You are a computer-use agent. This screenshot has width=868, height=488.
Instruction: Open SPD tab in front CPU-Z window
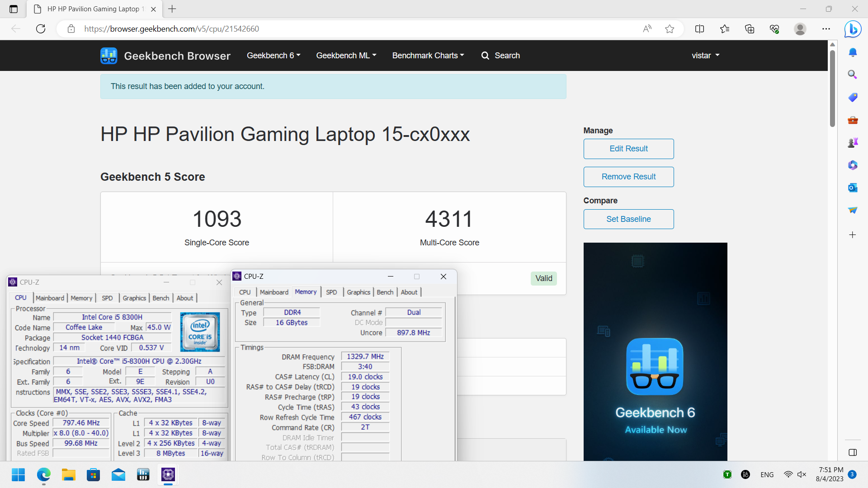(331, 292)
